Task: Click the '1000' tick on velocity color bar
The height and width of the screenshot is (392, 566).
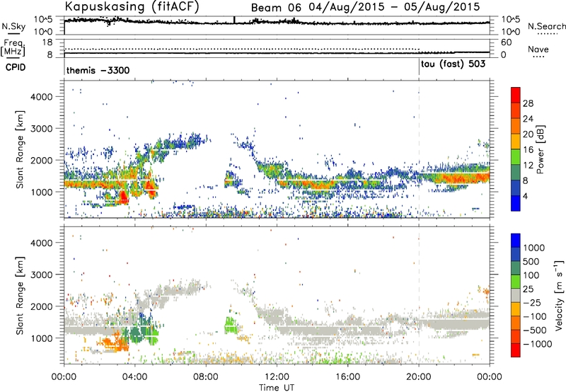Action: [x=534, y=248]
